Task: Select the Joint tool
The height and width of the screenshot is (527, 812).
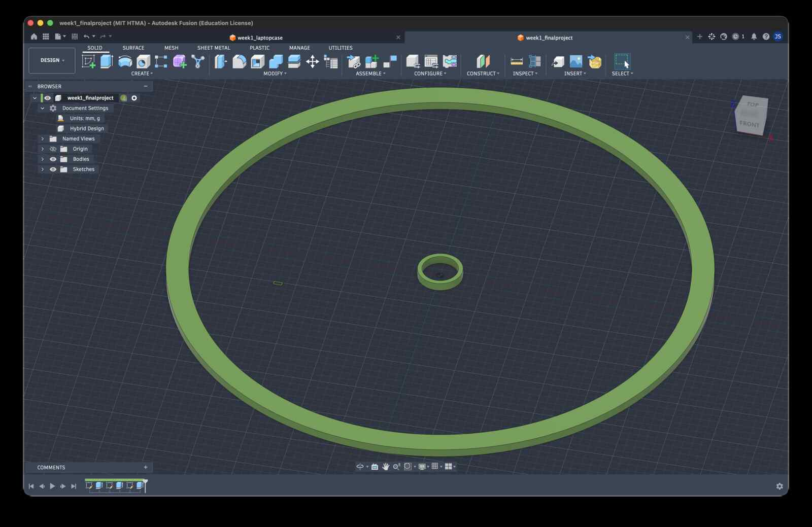Action: click(x=390, y=61)
